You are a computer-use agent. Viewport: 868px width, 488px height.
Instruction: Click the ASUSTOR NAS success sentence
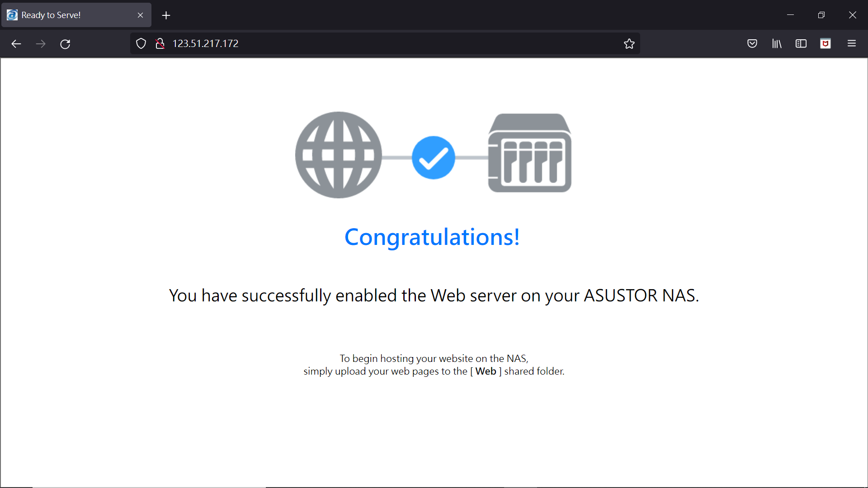tap(434, 296)
